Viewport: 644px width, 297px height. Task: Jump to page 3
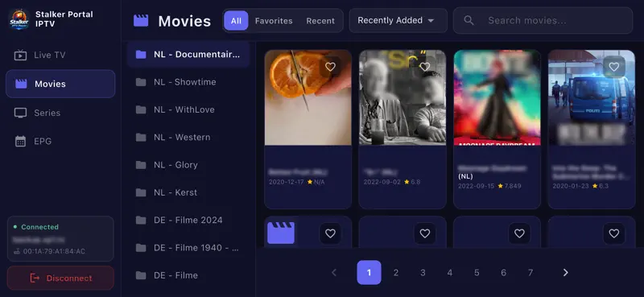coord(423,272)
